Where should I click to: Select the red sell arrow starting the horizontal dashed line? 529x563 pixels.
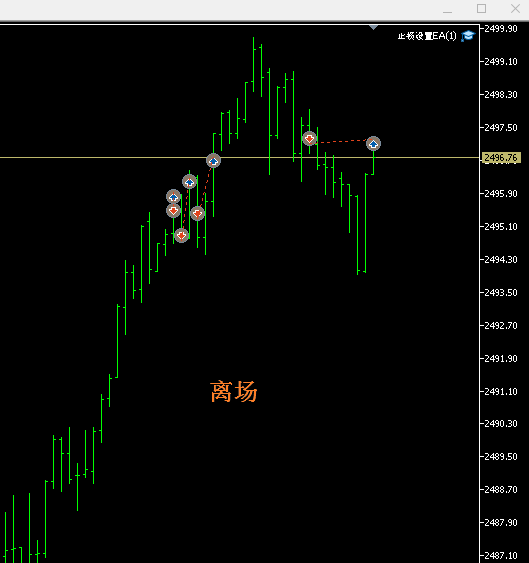point(309,139)
